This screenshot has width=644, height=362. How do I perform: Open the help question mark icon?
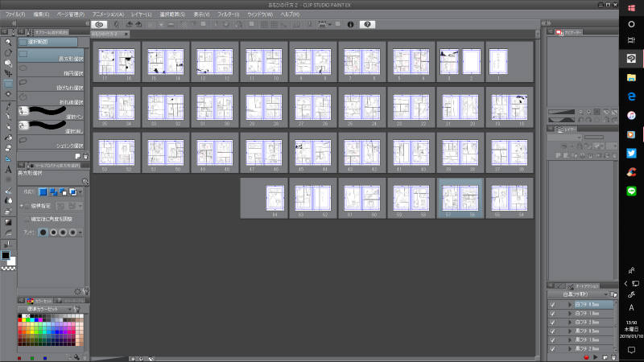pos(367,25)
